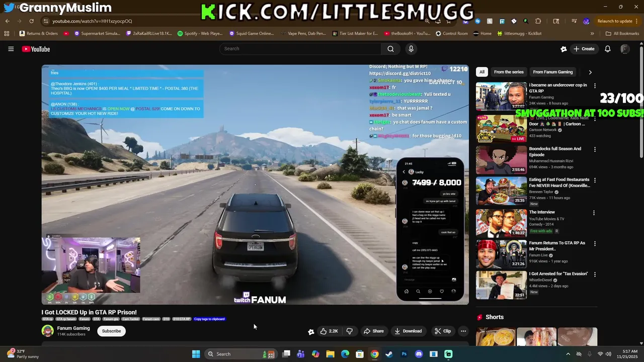Click the Chrome address bar URL

coord(93,21)
